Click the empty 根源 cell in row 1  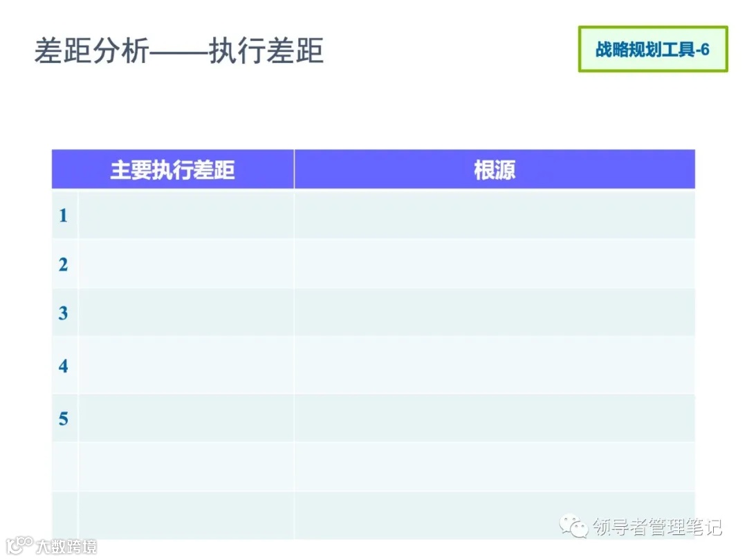point(495,216)
